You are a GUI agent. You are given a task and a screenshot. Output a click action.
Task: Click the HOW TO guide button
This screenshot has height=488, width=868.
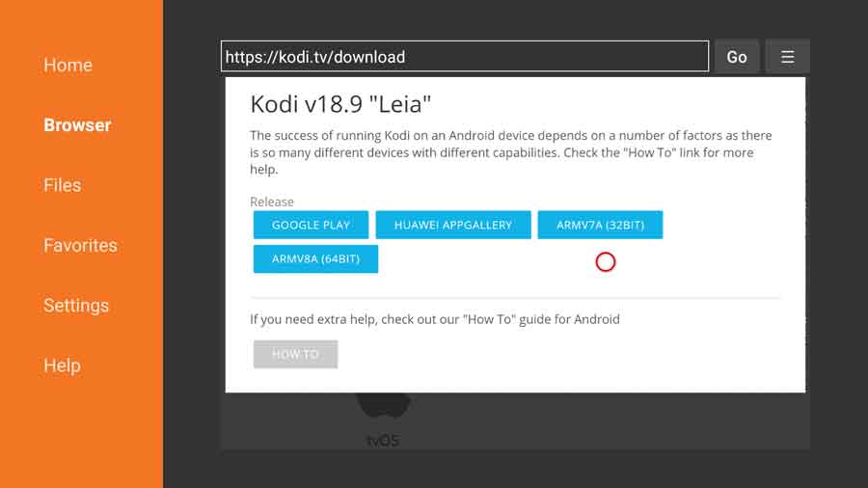pyautogui.click(x=295, y=354)
